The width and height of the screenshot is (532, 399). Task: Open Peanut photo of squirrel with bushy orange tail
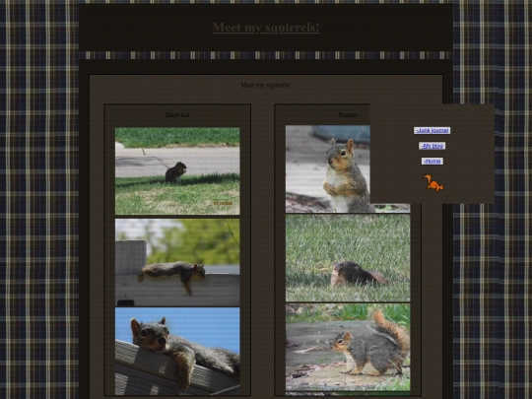[x=348, y=347]
